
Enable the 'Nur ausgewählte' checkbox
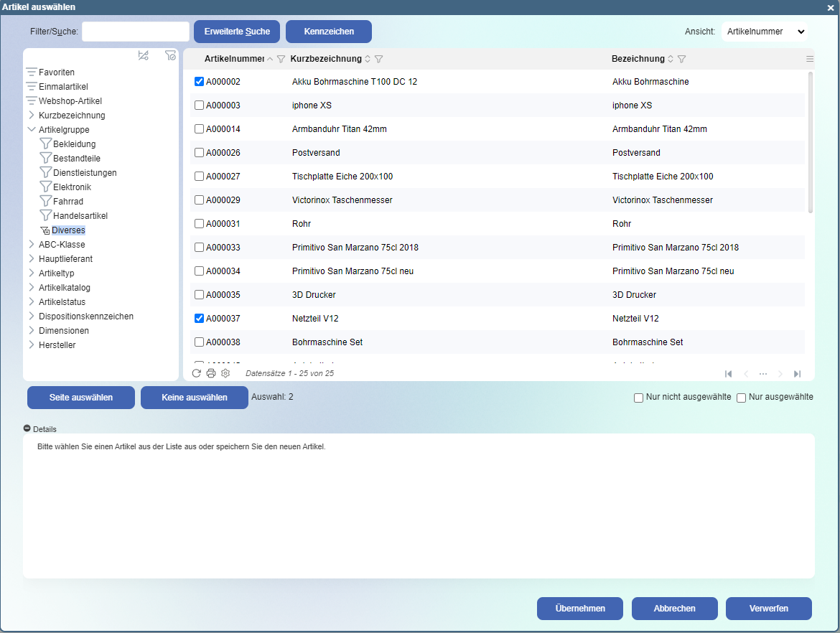coord(742,398)
